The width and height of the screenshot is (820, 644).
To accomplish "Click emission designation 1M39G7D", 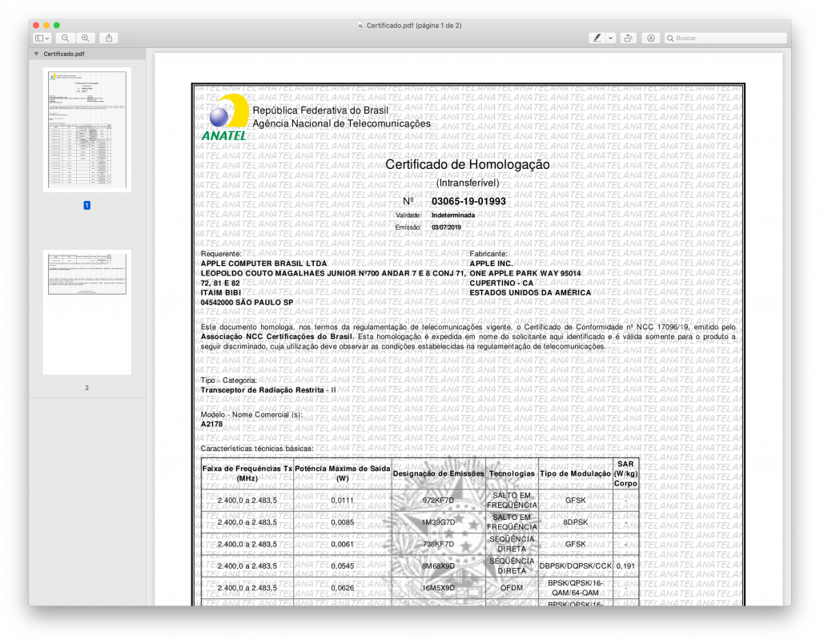I will click(438, 522).
